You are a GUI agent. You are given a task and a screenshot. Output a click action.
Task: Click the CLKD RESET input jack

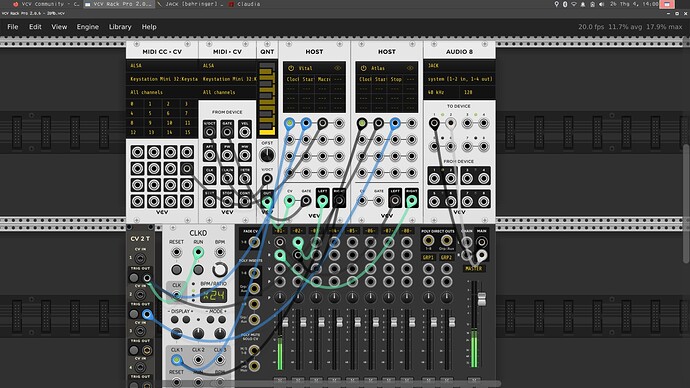coord(176,253)
